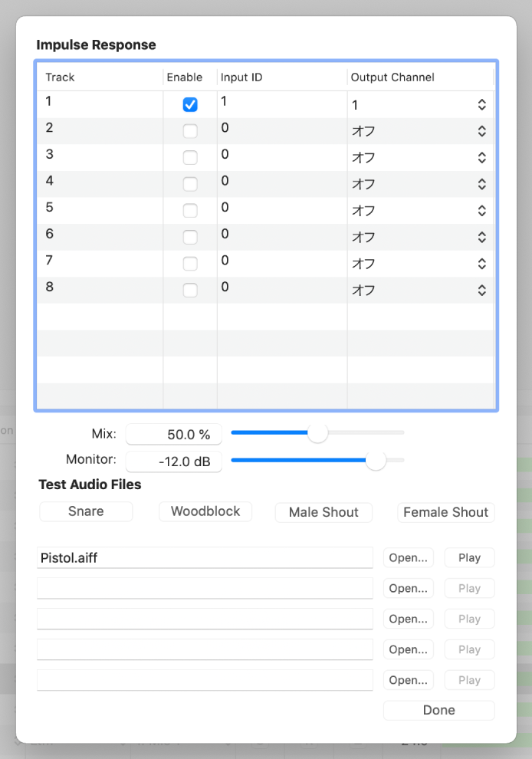The height and width of the screenshot is (759, 532).
Task: Enable track 5 checkbox
Action: coord(190,211)
